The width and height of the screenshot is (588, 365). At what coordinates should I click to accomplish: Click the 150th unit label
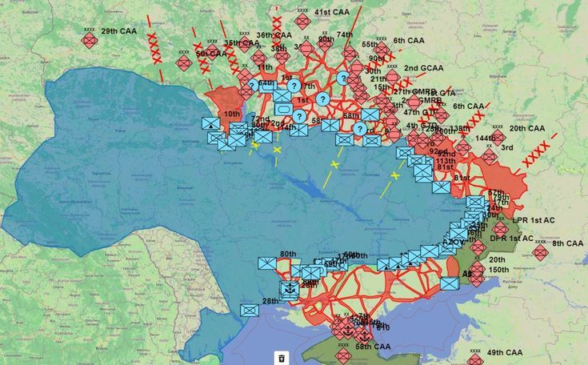click(x=498, y=270)
